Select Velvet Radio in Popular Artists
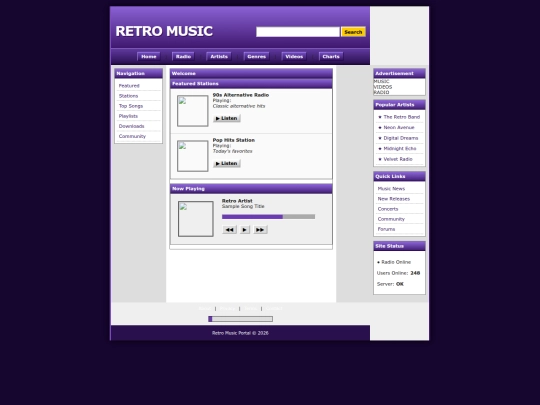Image resolution: width=540 pixels, height=405 pixels. 398,159
